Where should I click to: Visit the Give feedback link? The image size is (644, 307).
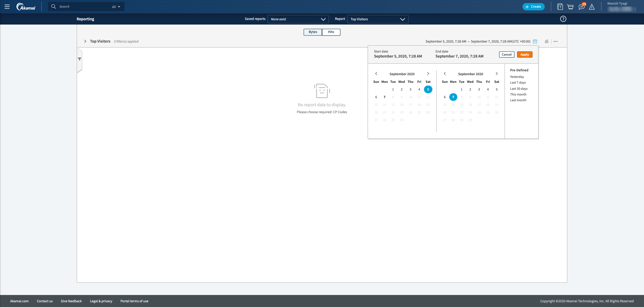[x=71, y=301]
